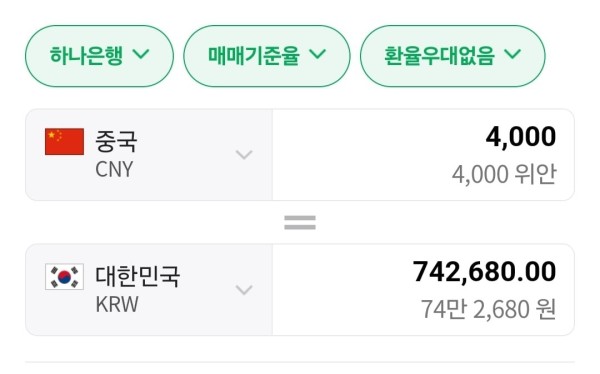Click the South Korea flag icon

(x=64, y=276)
